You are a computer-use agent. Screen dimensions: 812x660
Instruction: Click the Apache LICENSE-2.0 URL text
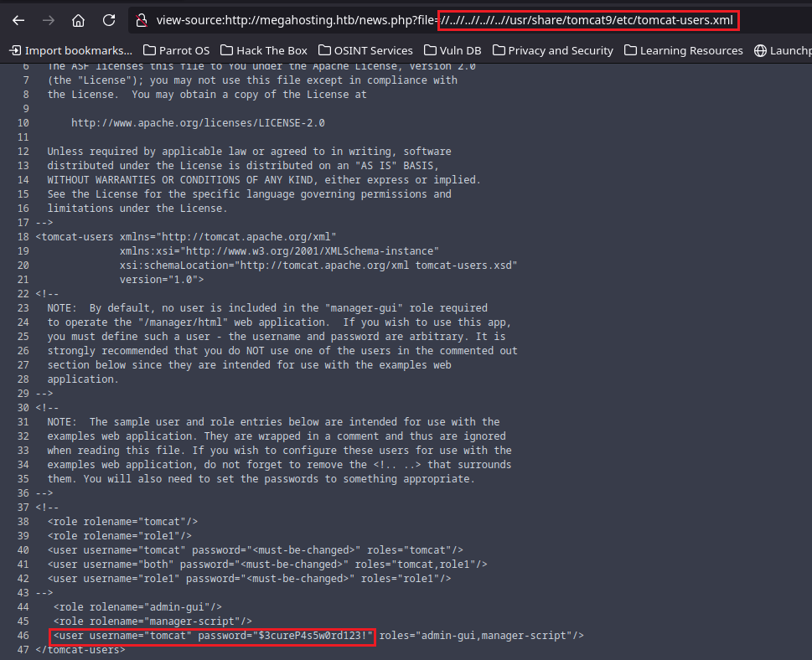[x=198, y=122]
